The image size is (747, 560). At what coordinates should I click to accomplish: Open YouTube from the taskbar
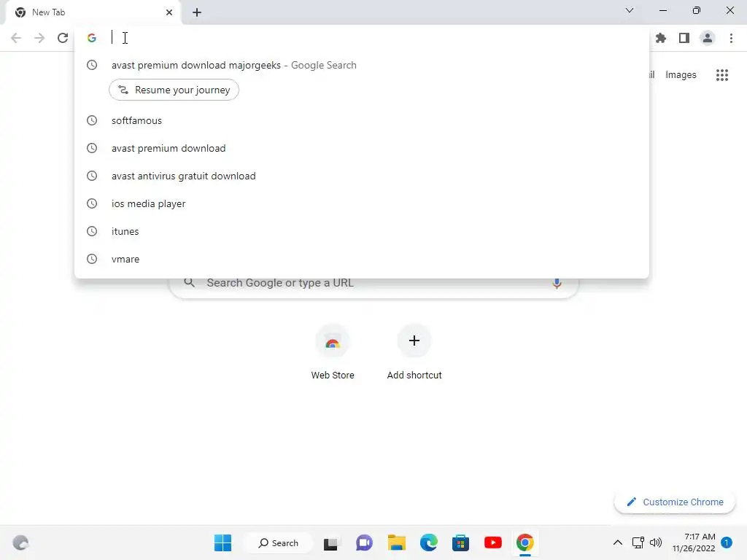point(493,542)
